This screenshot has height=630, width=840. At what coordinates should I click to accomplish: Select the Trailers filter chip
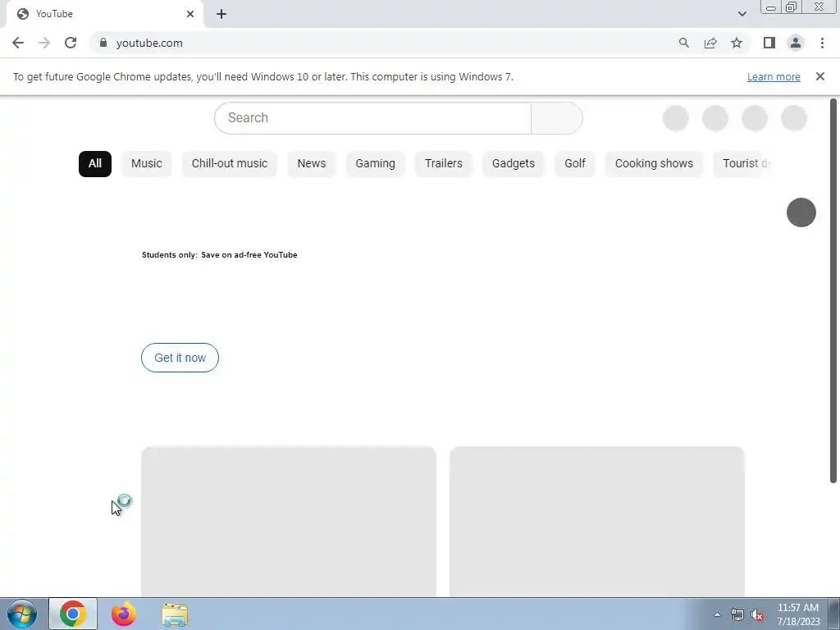point(444,163)
